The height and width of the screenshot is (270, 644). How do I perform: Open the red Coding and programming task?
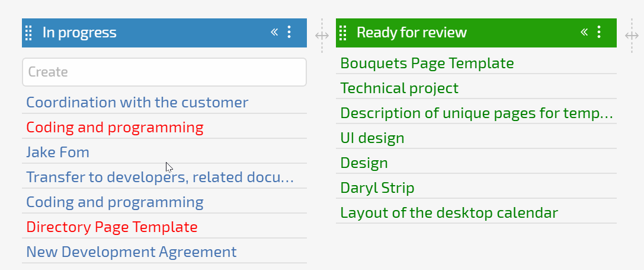(164, 128)
